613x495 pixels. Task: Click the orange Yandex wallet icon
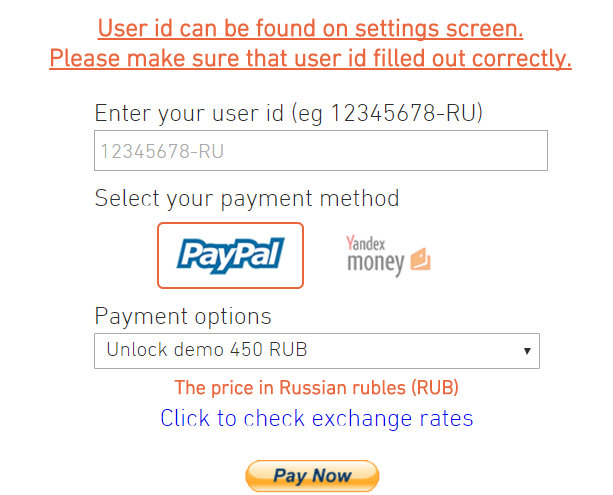pos(420,260)
